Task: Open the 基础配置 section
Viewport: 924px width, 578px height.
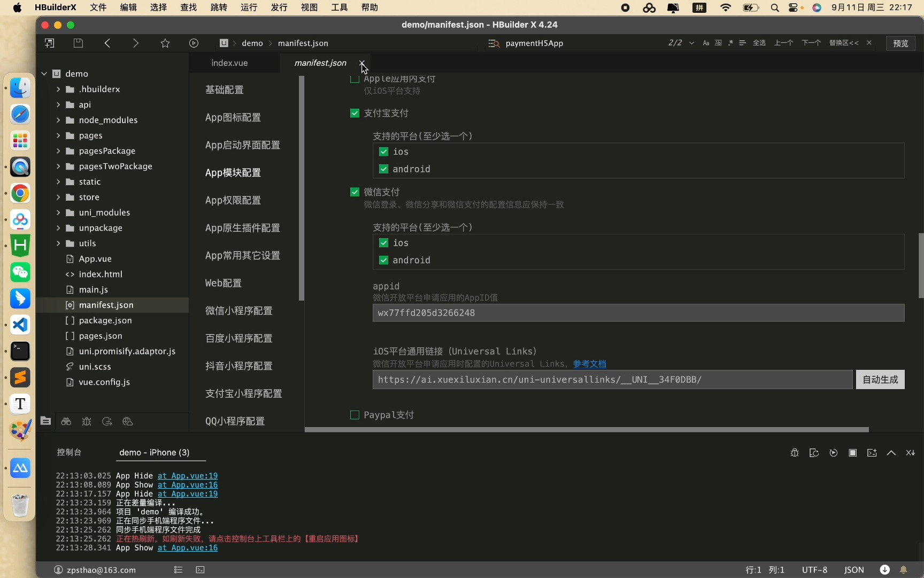Action: tap(225, 90)
